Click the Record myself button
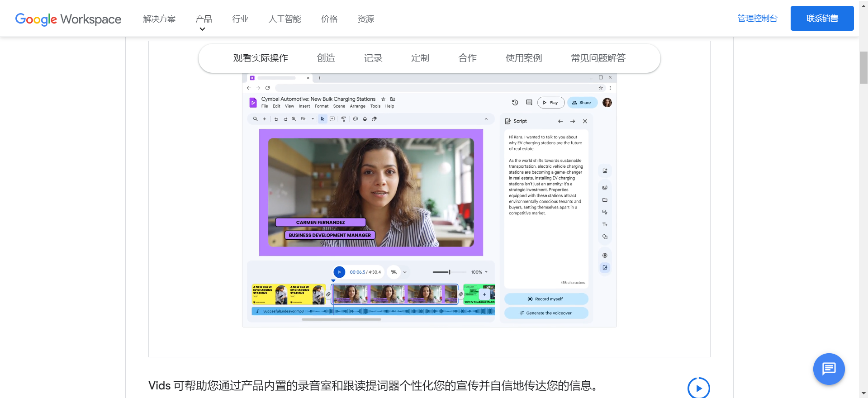This screenshot has height=398, width=868. (x=546, y=299)
